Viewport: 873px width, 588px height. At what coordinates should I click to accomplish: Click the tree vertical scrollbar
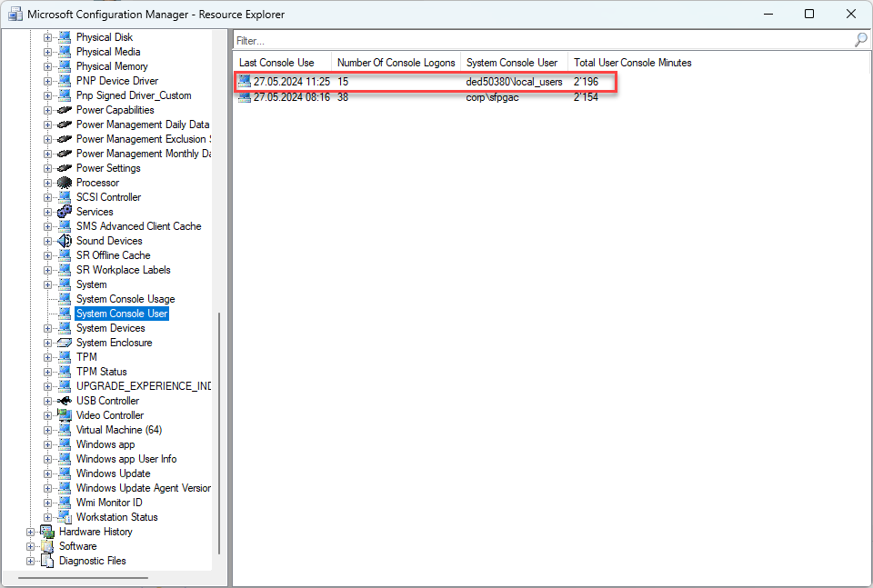219,434
